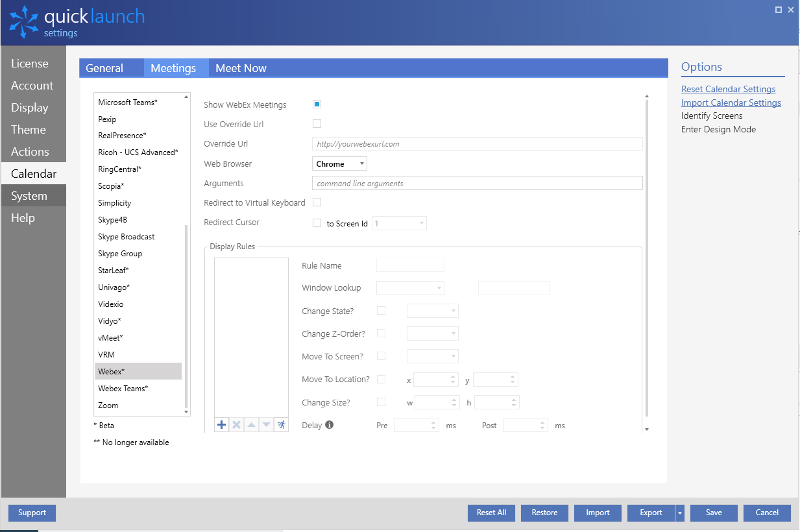Select Pexip in the provider list
The width and height of the screenshot is (800, 532).
pyautogui.click(x=138, y=119)
